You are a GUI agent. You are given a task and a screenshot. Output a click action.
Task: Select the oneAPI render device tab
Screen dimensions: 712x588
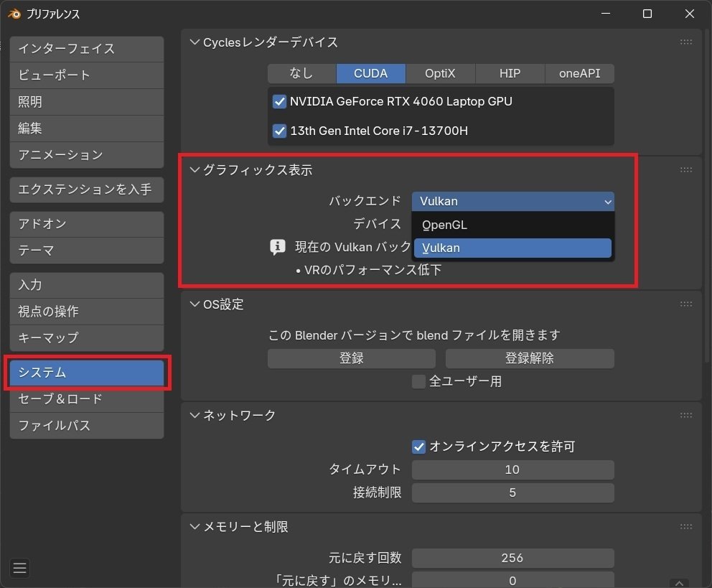[579, 73]
